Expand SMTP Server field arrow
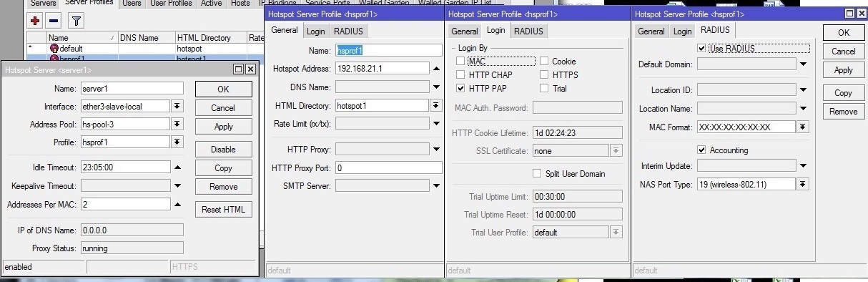The width and height of the screenshot is (868, 282). tap(436, 186)
